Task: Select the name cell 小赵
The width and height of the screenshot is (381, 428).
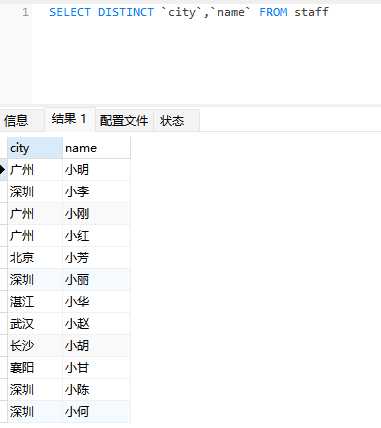Action: click(96, 324)
